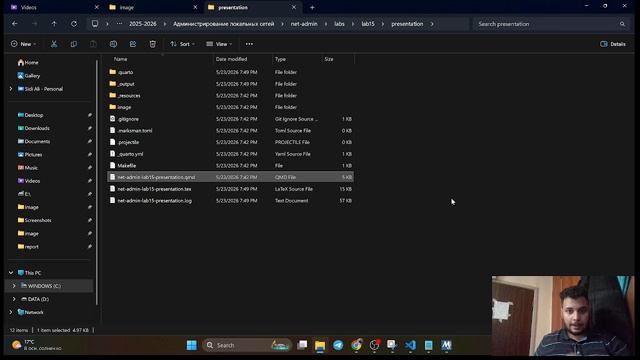Viewport: 640px width, 360px height.
Task: Open Music in the navigation pane
Action: [x=28, y=168]
